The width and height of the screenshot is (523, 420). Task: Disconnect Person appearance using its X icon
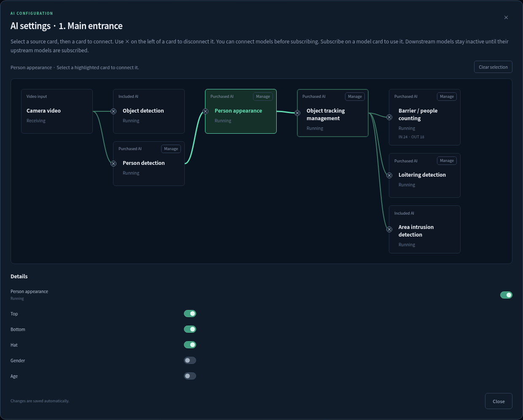click(x=205, y=111)
